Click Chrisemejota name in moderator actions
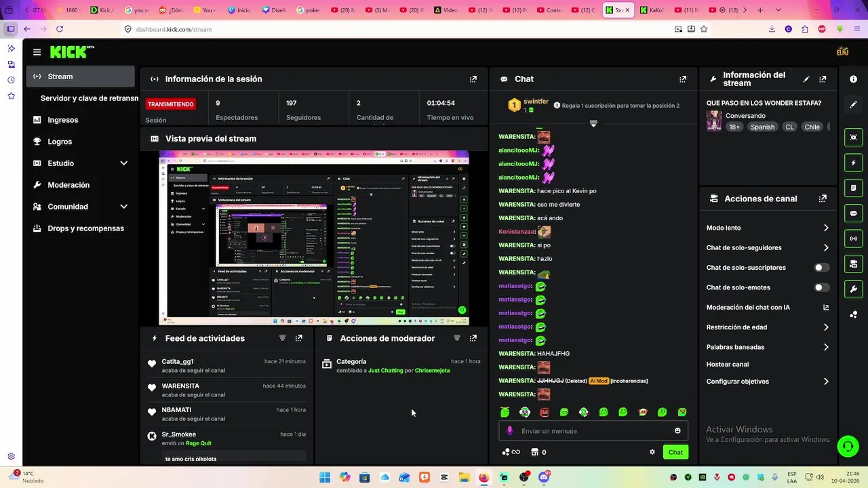This screenshot has height=488, width=868. tap(432, 371)
